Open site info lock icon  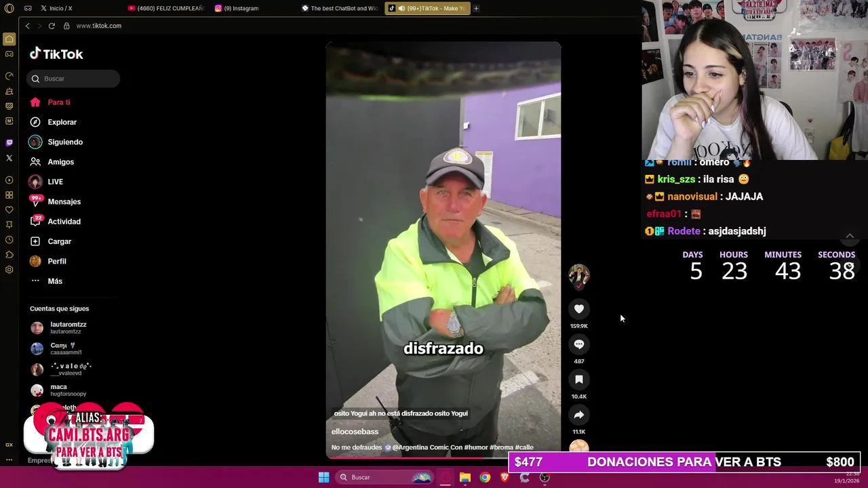point(66,26)
